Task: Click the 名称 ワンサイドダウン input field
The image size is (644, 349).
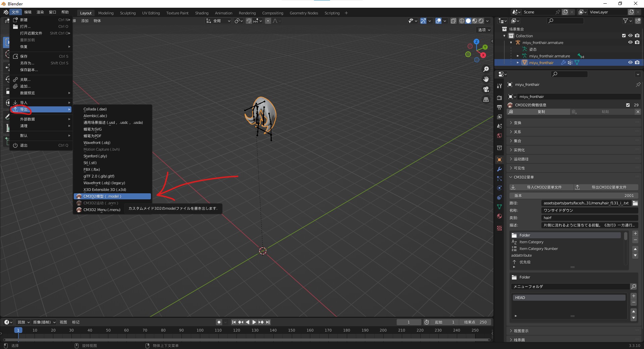Action: [x=589, y=210]
